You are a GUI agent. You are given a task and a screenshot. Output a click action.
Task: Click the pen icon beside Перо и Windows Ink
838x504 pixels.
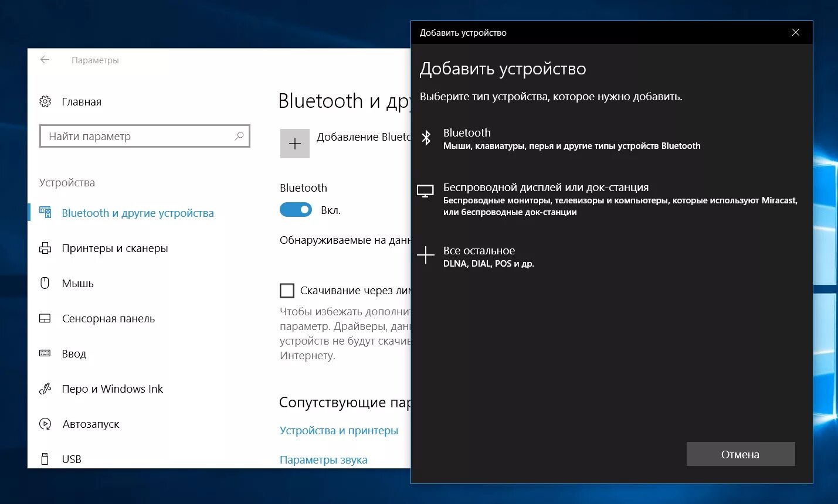click(45, 389)
